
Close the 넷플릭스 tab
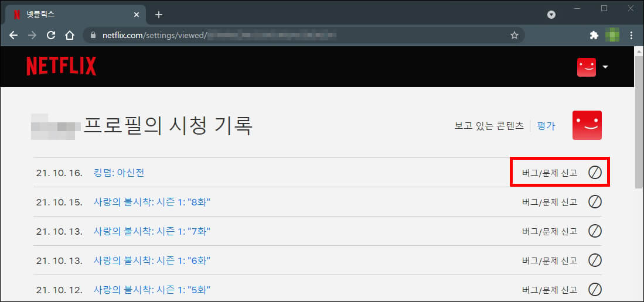click(137, 15)
